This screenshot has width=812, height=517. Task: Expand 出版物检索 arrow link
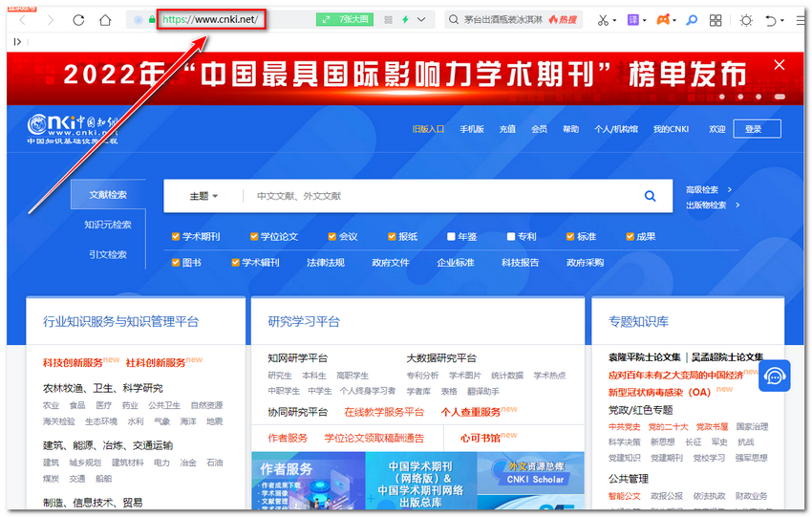[x=713, y=205]
